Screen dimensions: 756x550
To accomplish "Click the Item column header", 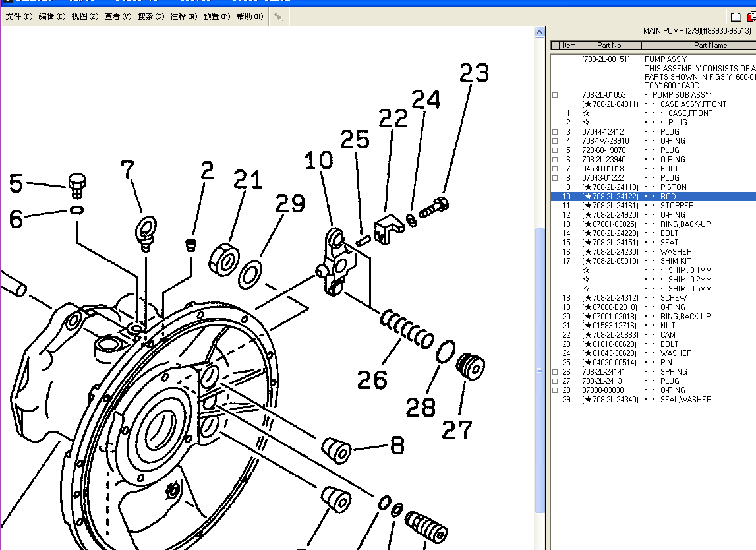I will click(x=569, y=46).
